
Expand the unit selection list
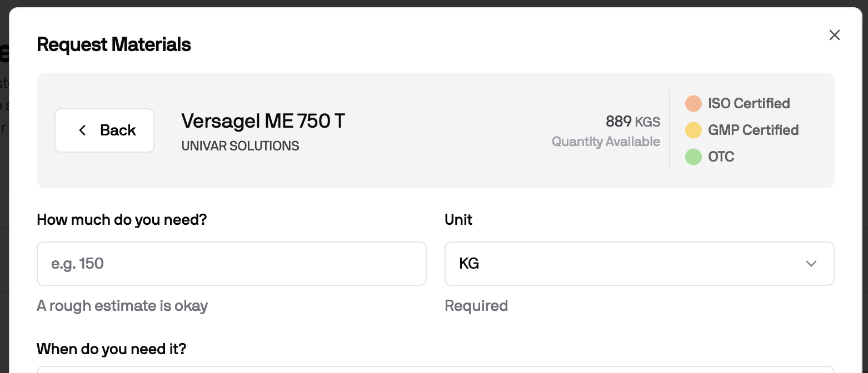(639, 264)
